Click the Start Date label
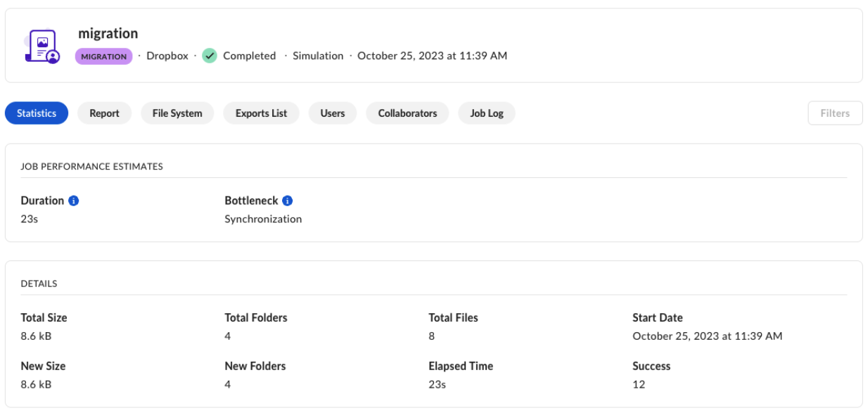The height and width of the screenshot is (413, 868). 658,318
